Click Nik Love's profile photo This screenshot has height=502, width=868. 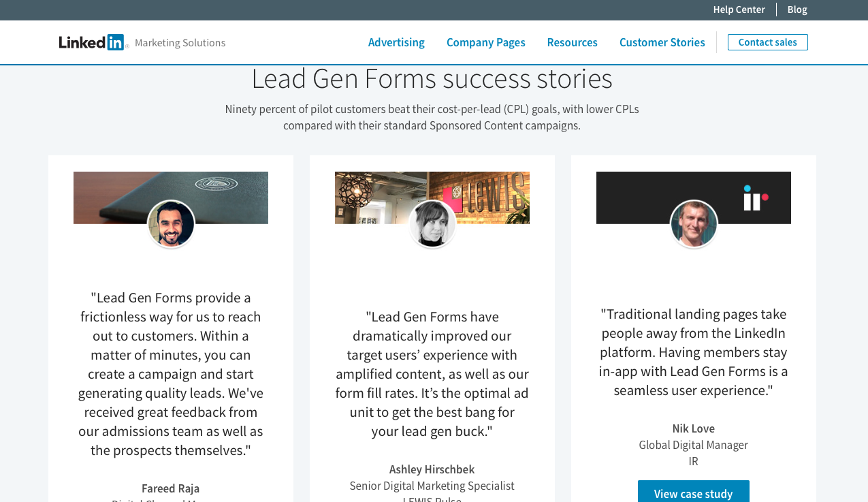point(694,224)
